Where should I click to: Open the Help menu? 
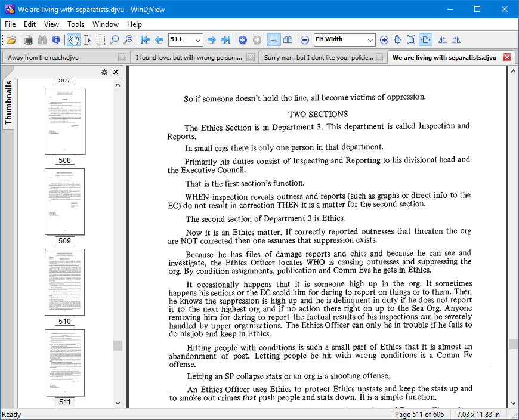point(134,24)
